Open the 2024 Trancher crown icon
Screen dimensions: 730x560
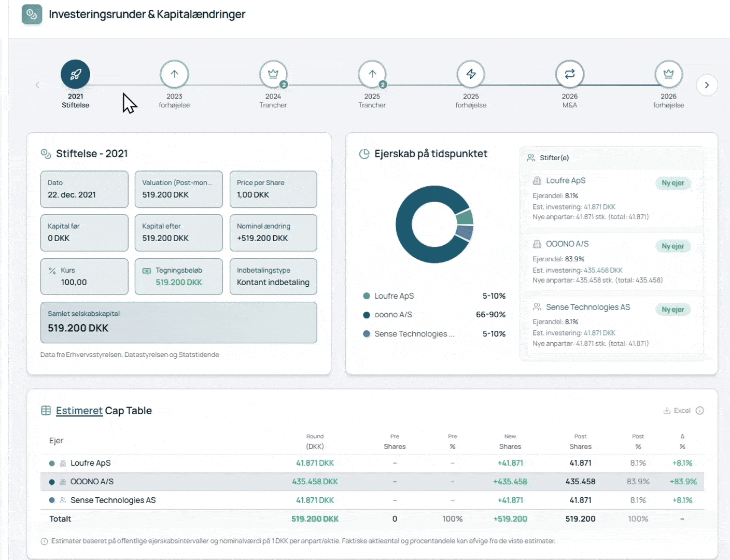tap(273, 74)
